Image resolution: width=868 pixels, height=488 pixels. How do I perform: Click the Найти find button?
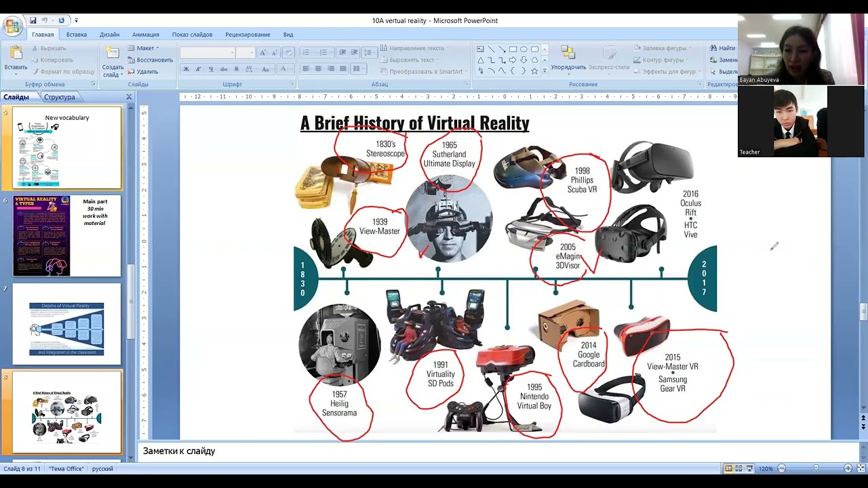(x=722, y=48)
